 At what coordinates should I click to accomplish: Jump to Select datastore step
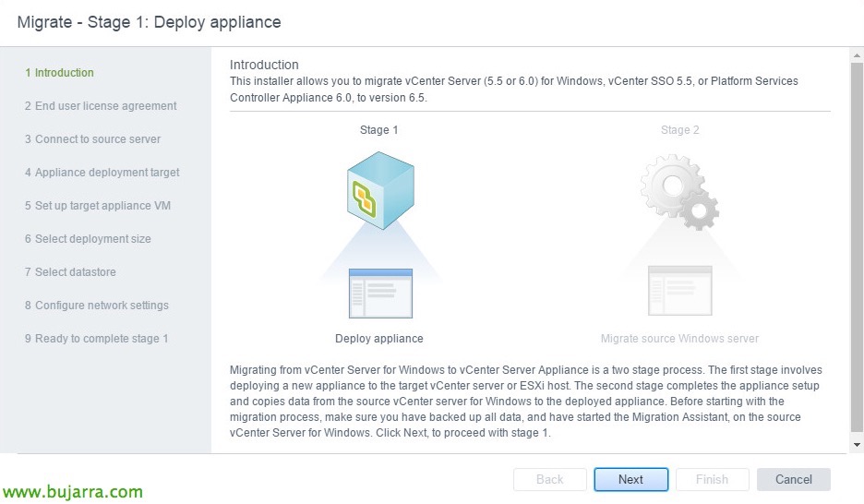point(70,272)
